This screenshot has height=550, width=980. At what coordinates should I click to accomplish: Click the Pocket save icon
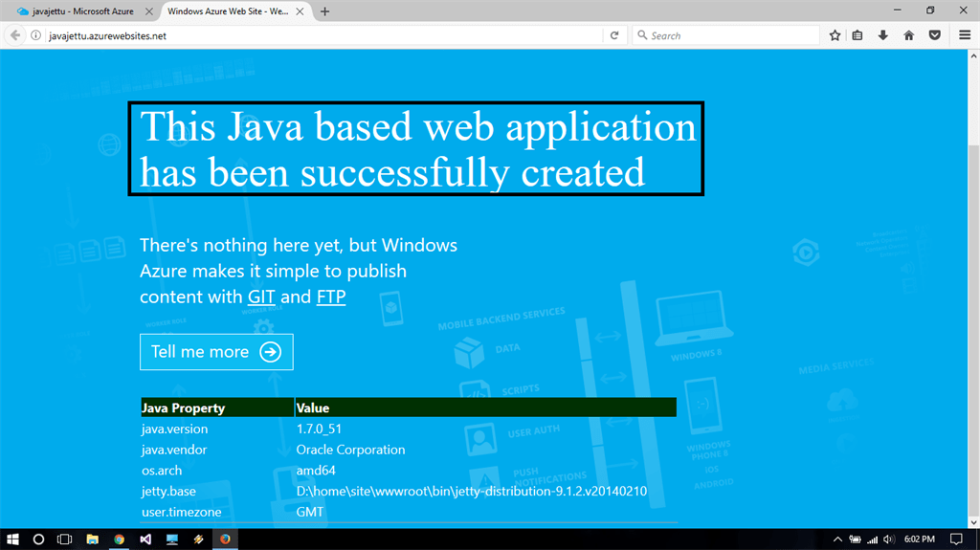[935, 35]
